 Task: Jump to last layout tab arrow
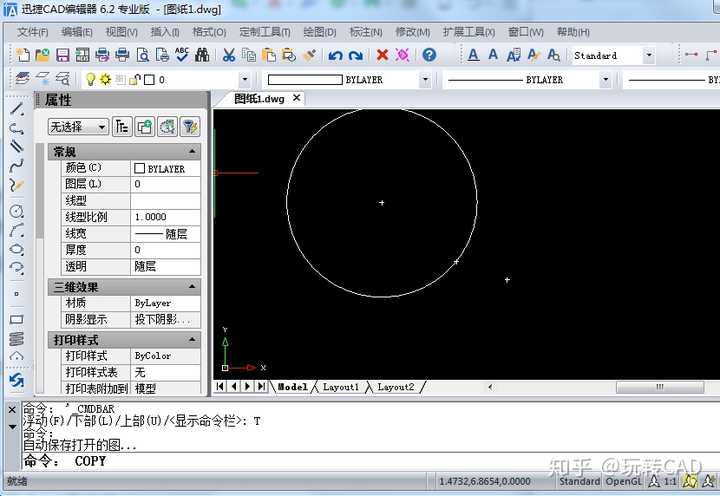pyautogui.click(x=261, y=386)
